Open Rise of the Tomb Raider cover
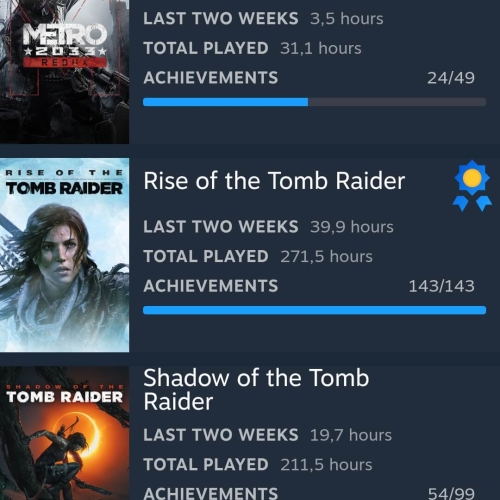Screen dimensions: 500x500 (x=64, y=255)
